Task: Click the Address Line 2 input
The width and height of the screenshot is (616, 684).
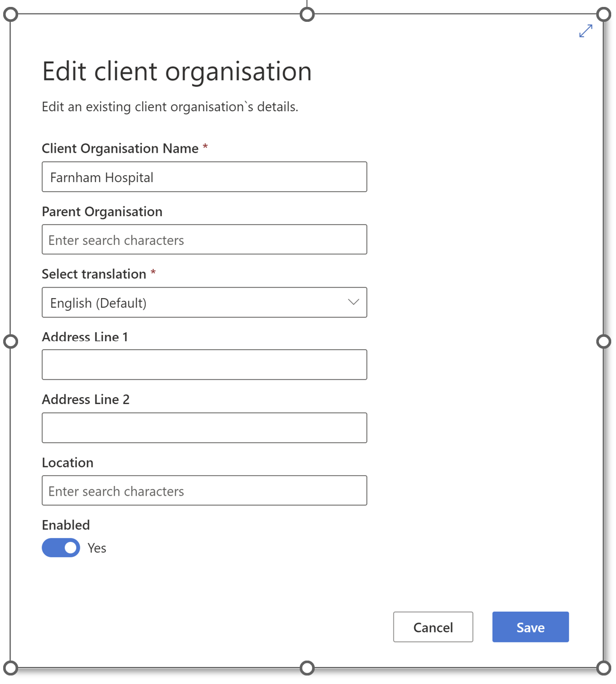Action: click(204, 428)
